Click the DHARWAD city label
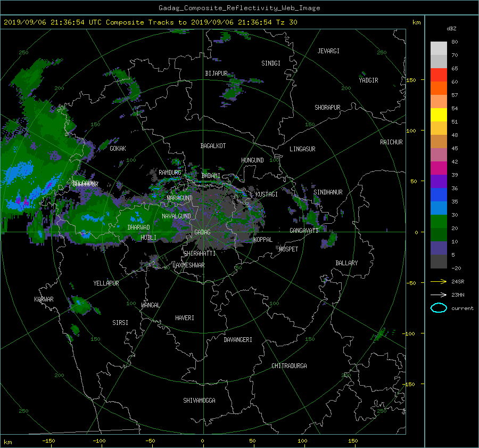The width and height of the screenshot is (479, 448). pyautogui.click(x=139, y=227)
